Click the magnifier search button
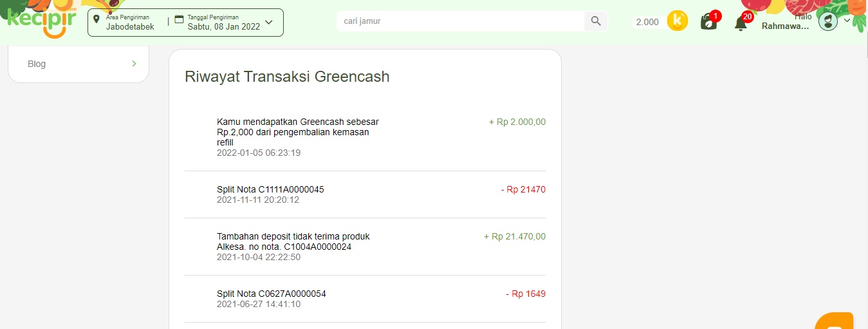The image size is (868, 329). [x=596, y=21]
